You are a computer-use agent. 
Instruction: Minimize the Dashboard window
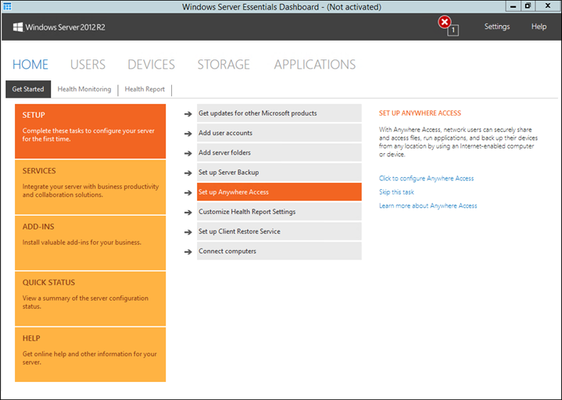pyautogui.click(x=513, y=6)
